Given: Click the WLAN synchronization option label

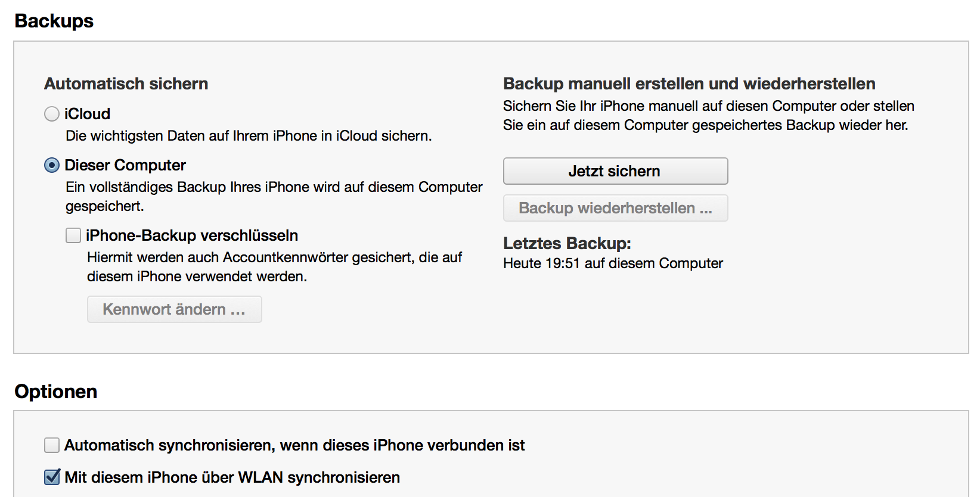Looking at the screenshot, I should 232,477.
